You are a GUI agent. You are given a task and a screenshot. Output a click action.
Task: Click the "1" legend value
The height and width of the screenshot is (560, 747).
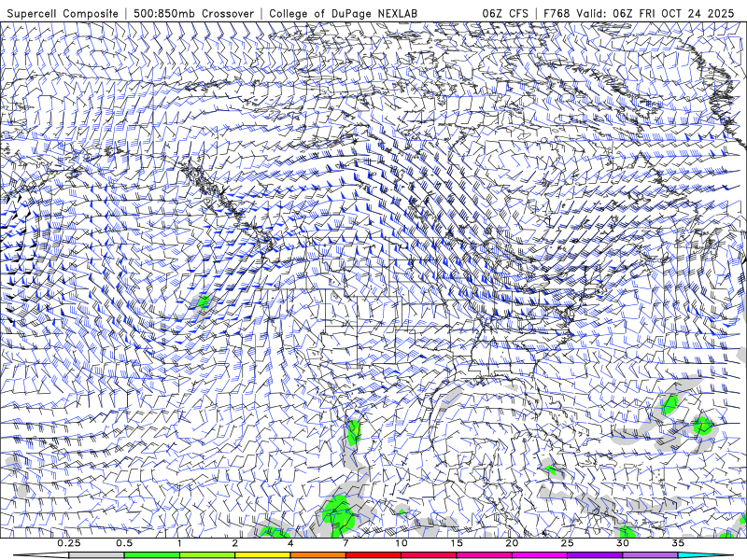click(x=179, y=543)
